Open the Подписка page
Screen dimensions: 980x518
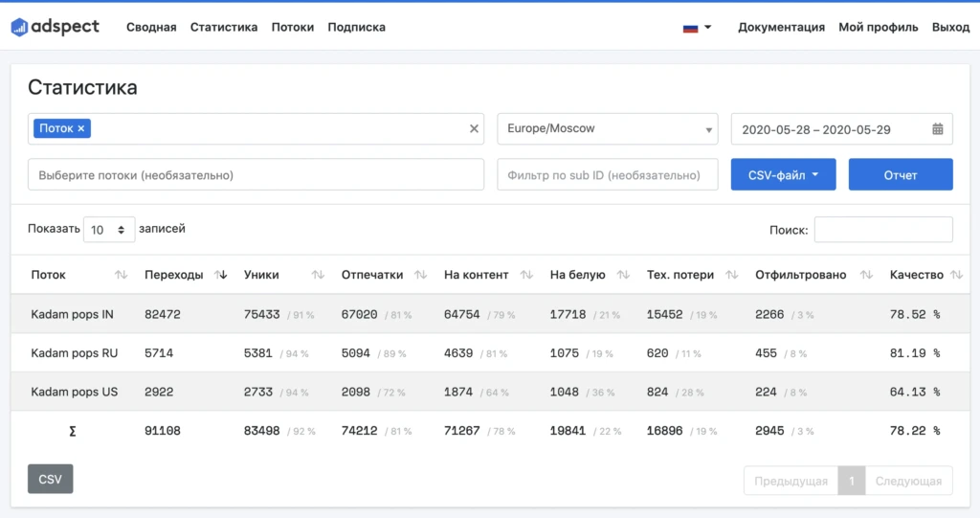[x=356, y=27]
